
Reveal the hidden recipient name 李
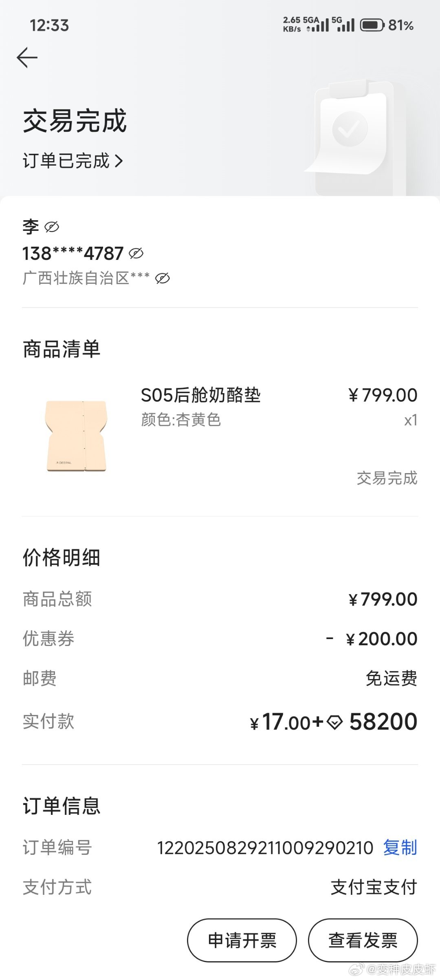pos(52,227)
